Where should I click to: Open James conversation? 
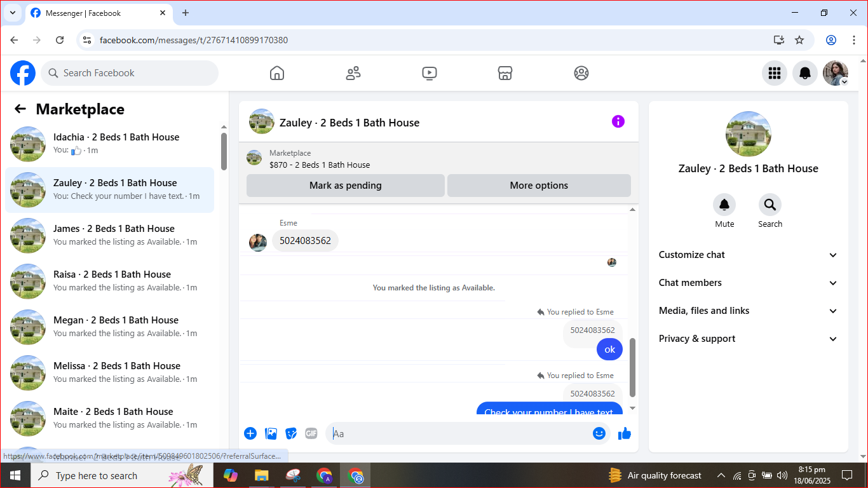coord(109,236)
